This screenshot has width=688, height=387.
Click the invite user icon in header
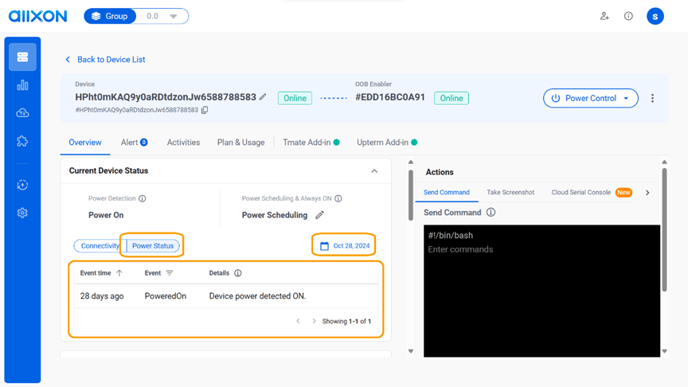(605, 16)
